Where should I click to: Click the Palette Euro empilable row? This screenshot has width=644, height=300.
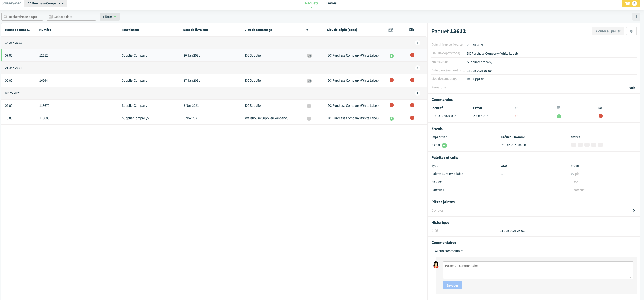coord(534,174)
